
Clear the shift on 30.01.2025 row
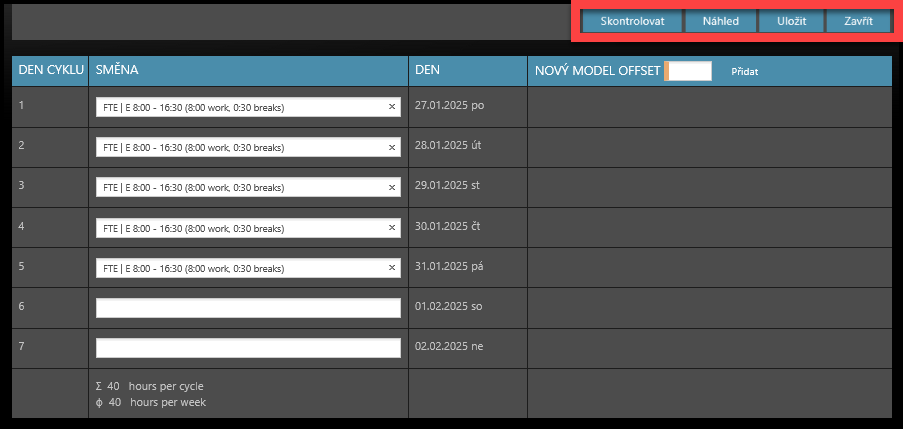[392, 228]
